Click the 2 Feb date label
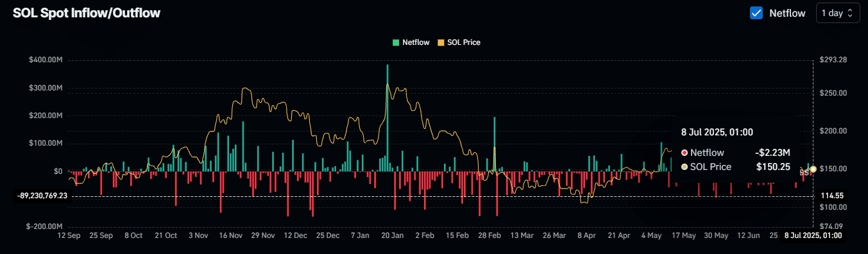Screen dimensions: 868x254 [x=425, y=236]
